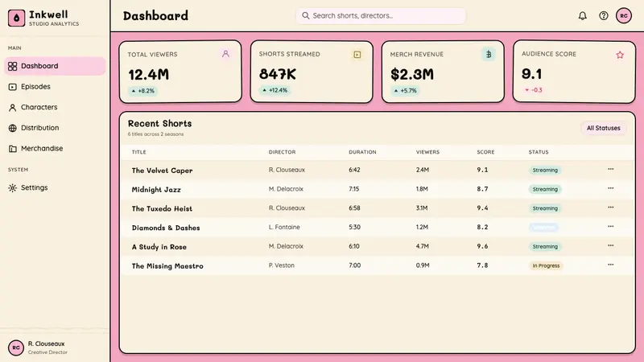
Task: Click the 9.4 score value
Action: 482,208
